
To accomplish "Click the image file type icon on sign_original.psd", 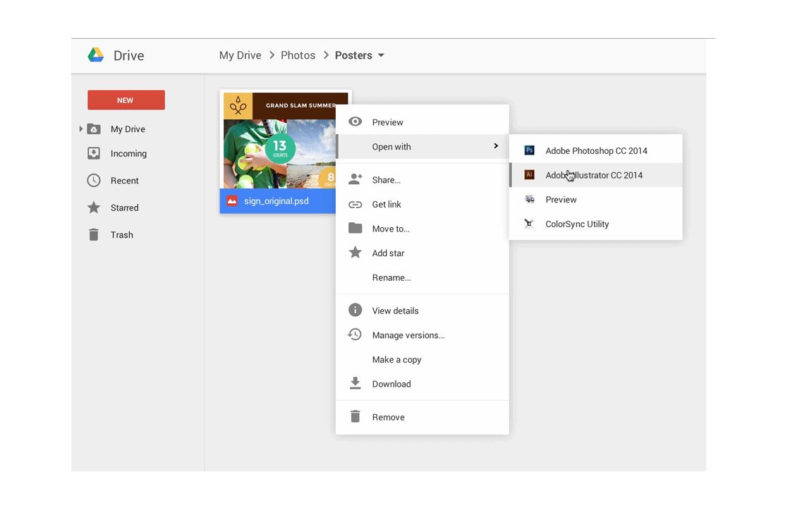I will (x=231, y=201).
